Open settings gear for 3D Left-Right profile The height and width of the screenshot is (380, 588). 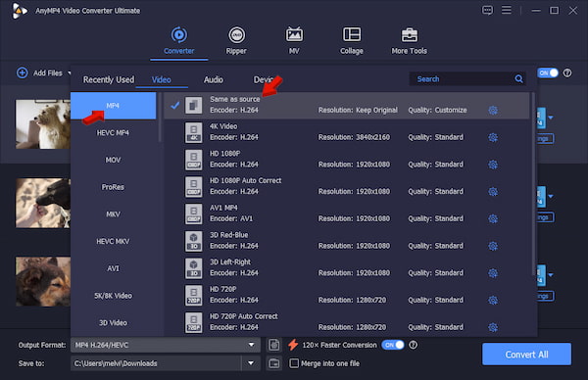point(493,273)
